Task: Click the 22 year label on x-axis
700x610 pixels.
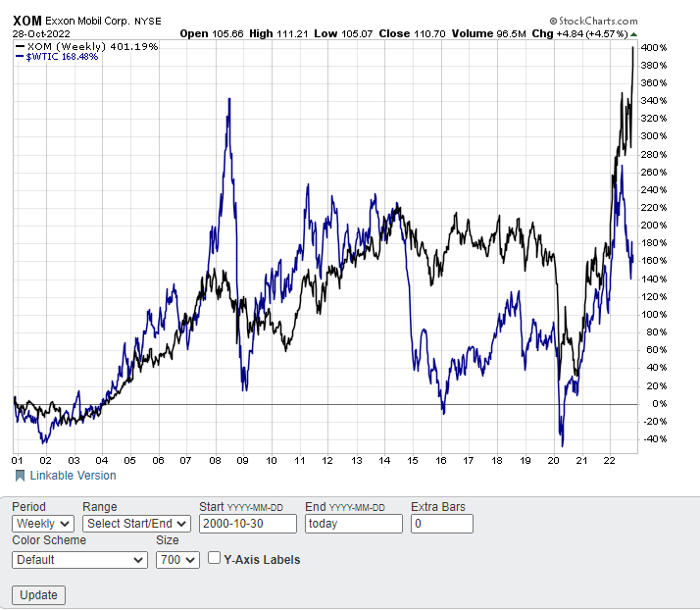Action: (x=609, y=460)
